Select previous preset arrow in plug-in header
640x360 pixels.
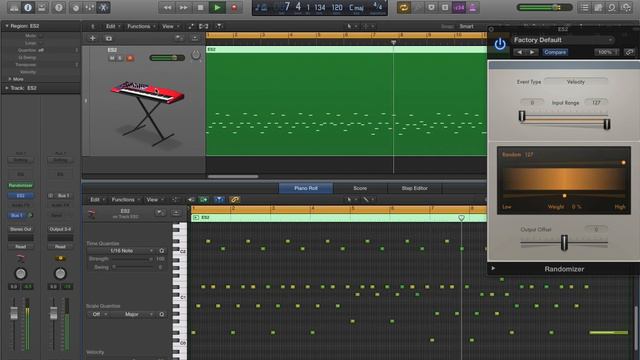pos(519,52)
